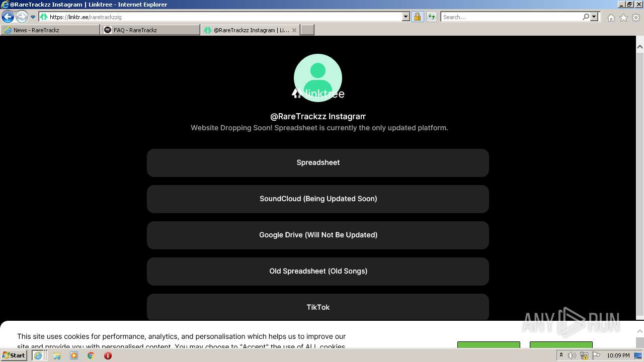Open a new blank tab
The height and width of the screenshot is (362, 644).
point(307,30)
